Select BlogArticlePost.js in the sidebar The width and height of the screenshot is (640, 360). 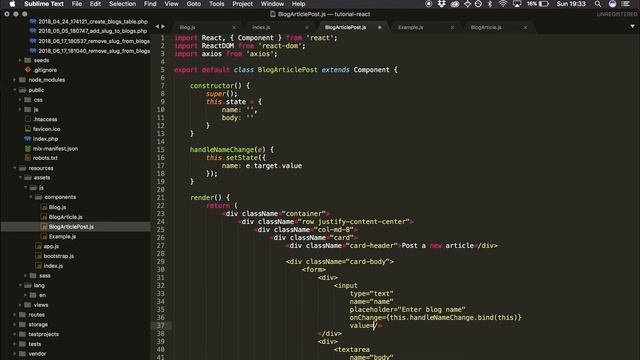(x=71, y=227)
